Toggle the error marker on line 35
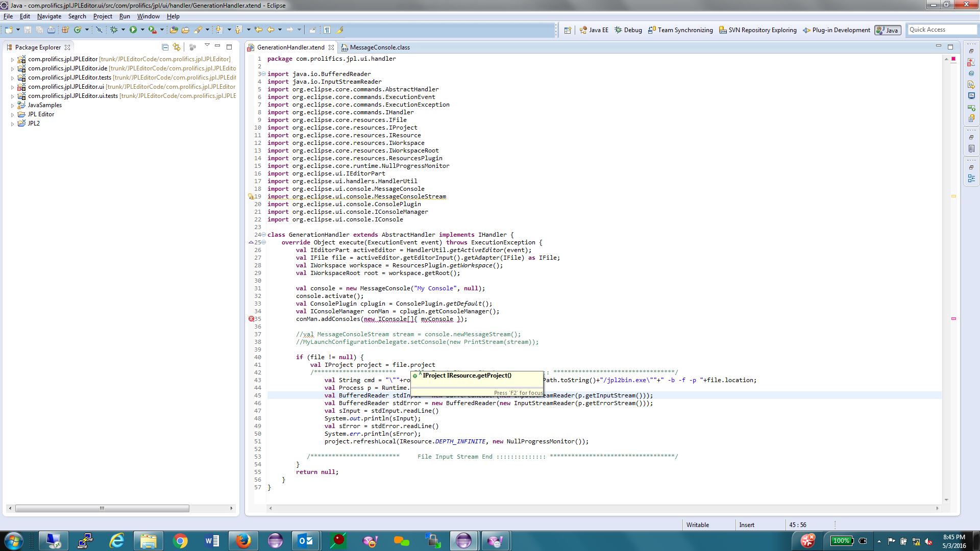The image size is (980, 551). click(251, 319)
